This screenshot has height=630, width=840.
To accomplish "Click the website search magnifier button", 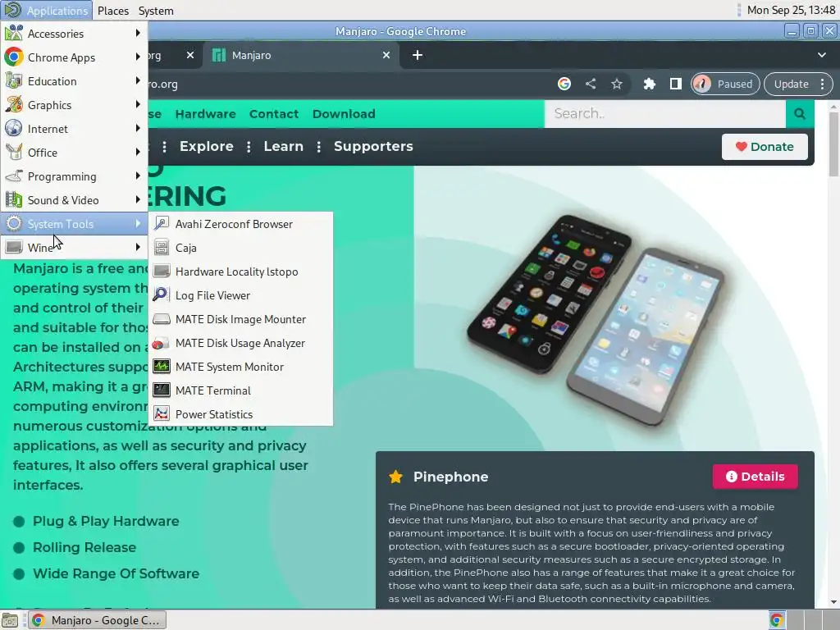I will (800, 113).
